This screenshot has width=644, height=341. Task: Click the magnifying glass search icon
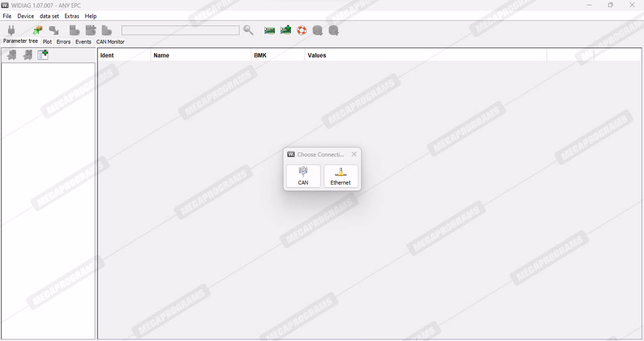tap(248, 30)
